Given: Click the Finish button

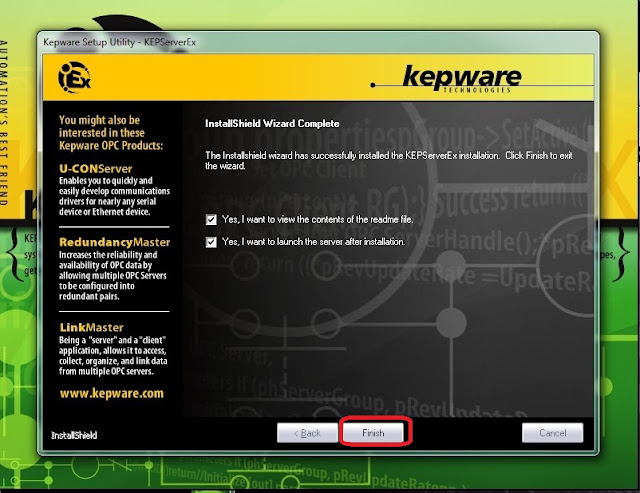Looking at the screenshot, I should (373, 433).
